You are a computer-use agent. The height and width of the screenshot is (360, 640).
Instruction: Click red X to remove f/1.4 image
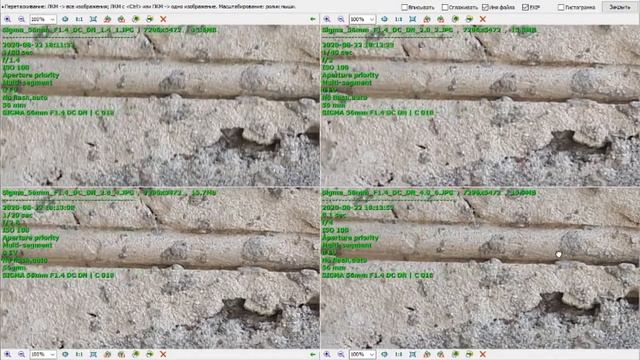coord(163,19)
